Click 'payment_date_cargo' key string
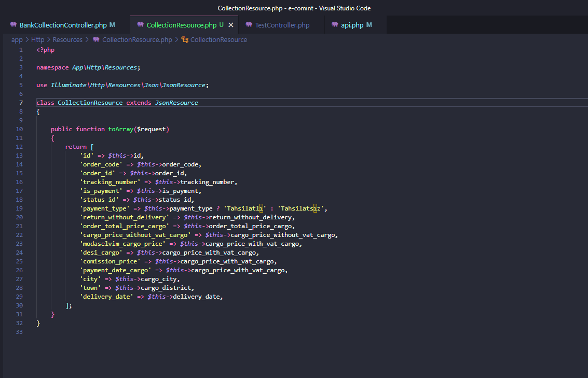The height and width of the screenshot is (378, 588). [116, 270]
